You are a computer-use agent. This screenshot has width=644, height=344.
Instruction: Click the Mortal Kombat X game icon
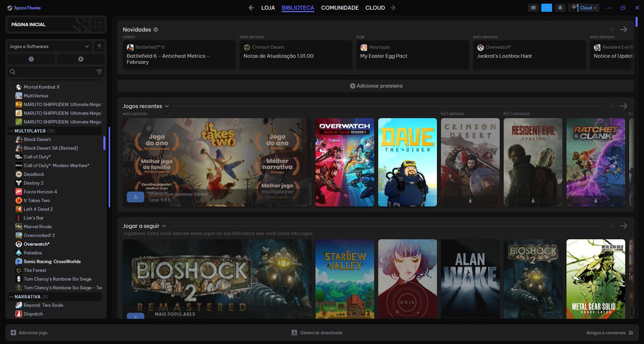[x=19, y=87]
